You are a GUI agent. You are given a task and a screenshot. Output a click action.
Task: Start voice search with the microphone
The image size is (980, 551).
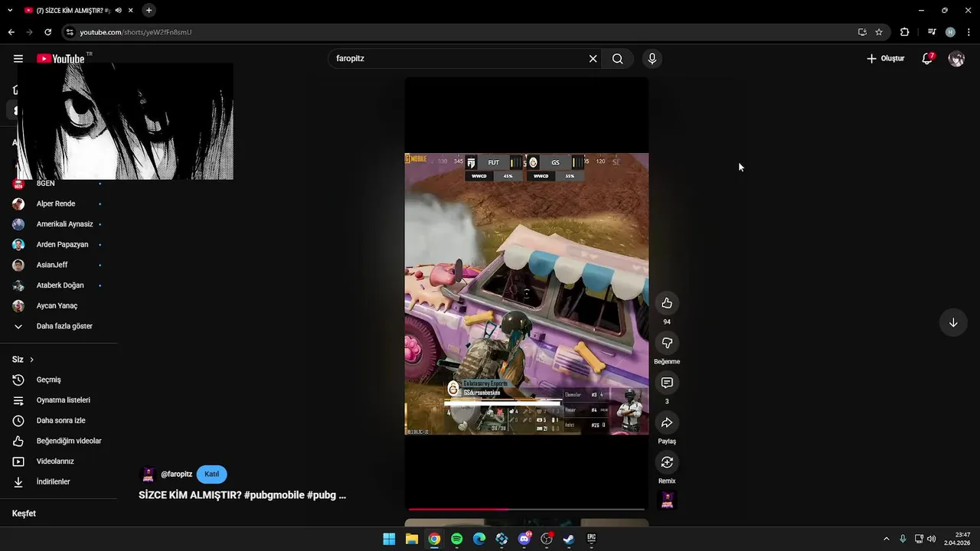point(652,59)
